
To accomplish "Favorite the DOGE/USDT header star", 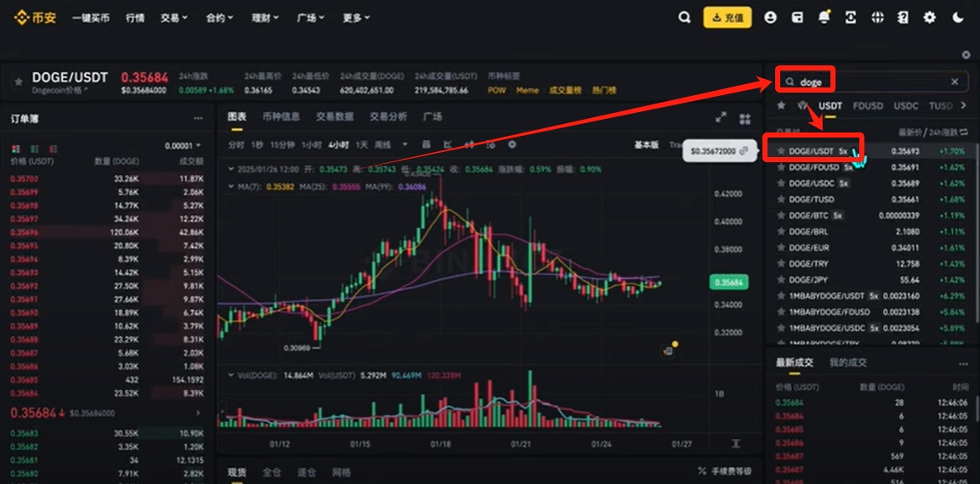I will point(18,82).
